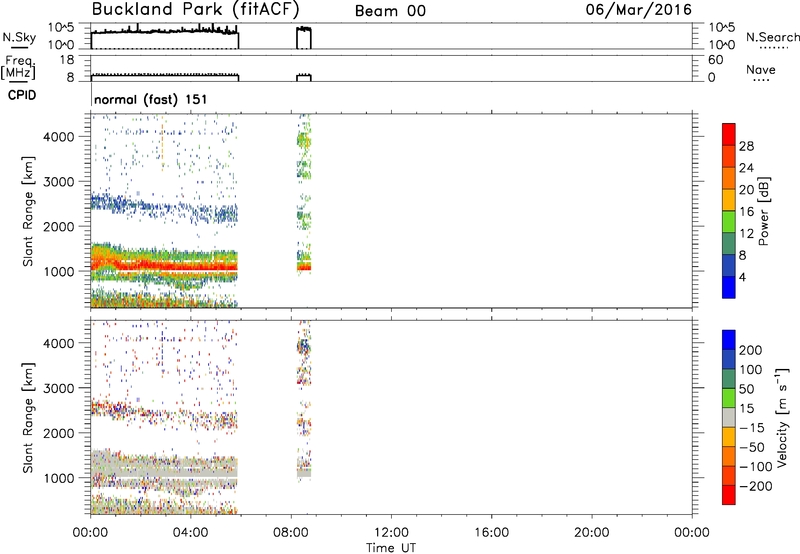The height and width of the screenshot is (554, 800).
Task: Click the 08:30 echo burst near 4000 km in power panel
Action: coord(304,140)
